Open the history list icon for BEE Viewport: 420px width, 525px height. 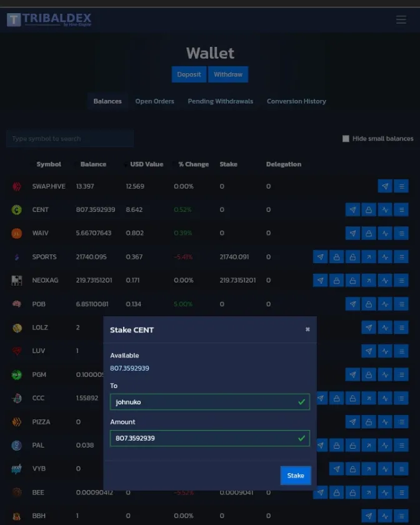[x=401, y=492]
